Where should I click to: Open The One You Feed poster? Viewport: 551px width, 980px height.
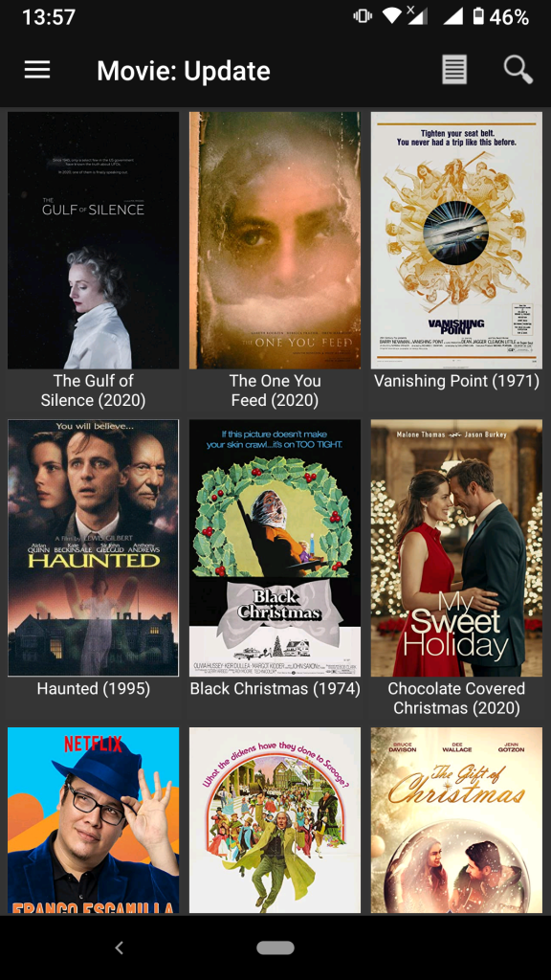[x=275, y=240]
